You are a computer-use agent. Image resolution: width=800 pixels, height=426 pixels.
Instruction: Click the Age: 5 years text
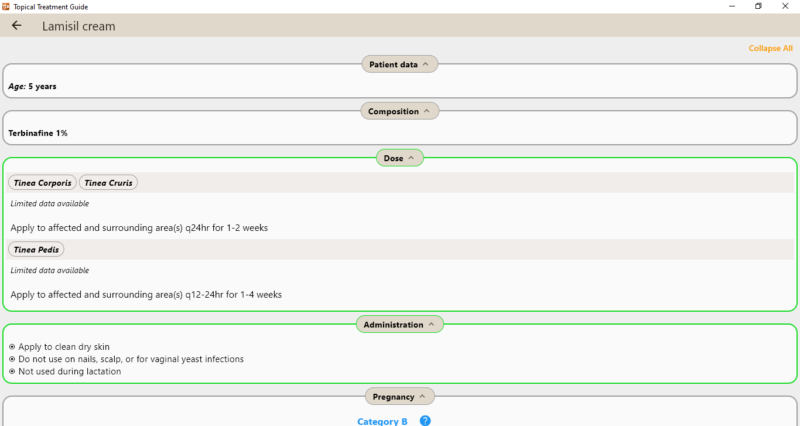tap(32, 86)
